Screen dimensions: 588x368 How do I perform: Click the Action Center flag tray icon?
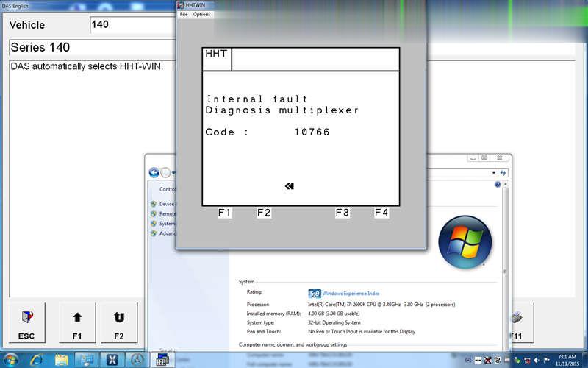[x=547, y=360]
